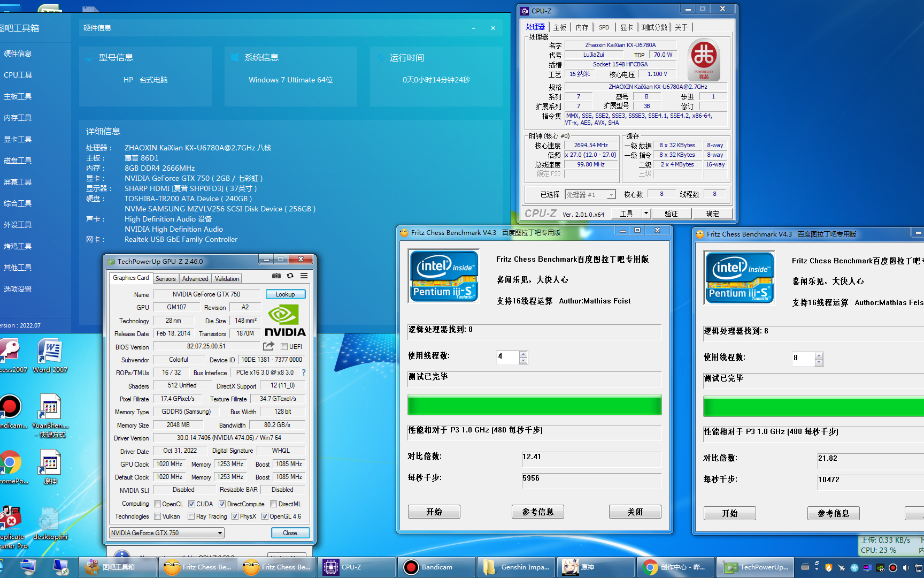
Task: Toggle the OpenCL checkbox
Action: pos(157,504)
